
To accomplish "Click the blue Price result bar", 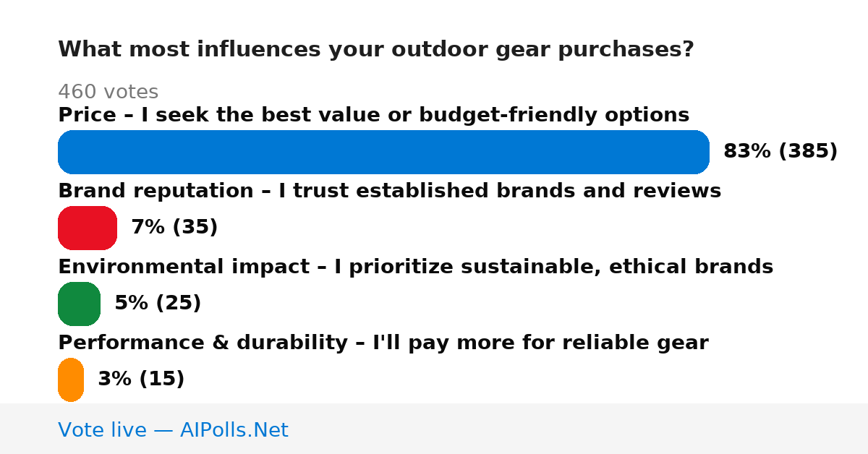I will 383,152.
